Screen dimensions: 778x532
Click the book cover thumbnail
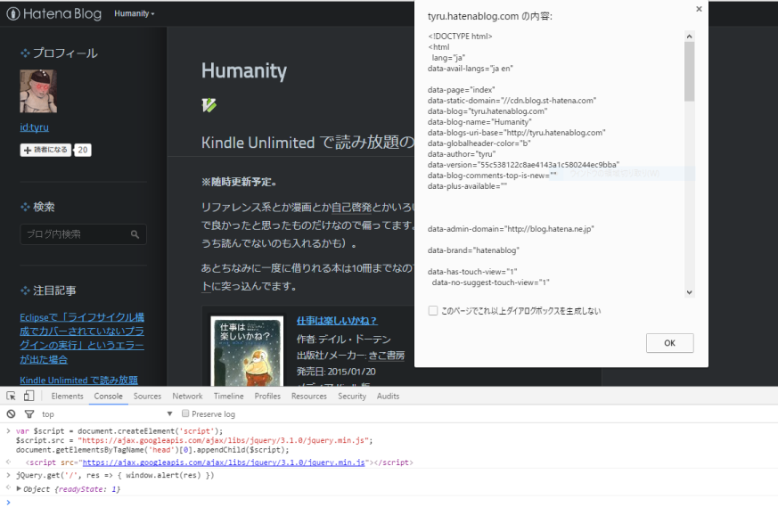point(247,351)
